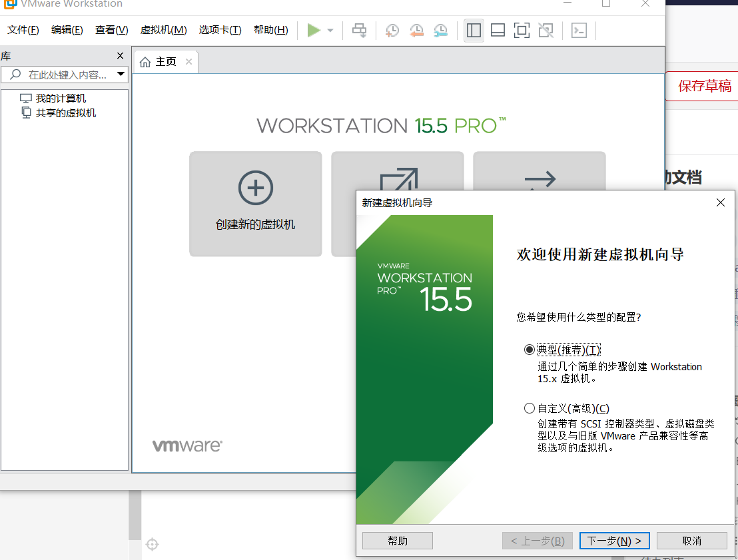Click the vertical scrollbar below the VMware window

pyautogui.click(x=135, y=515)
